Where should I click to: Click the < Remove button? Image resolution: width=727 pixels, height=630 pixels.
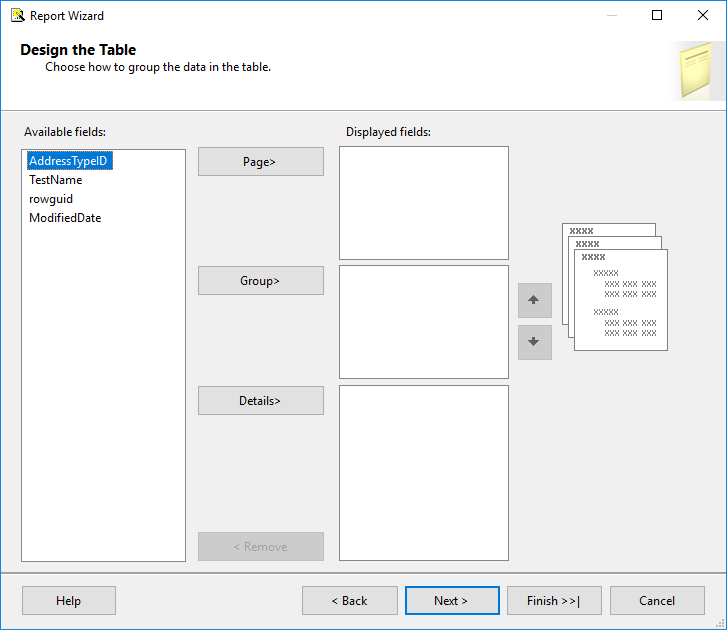tap(260, 547)
